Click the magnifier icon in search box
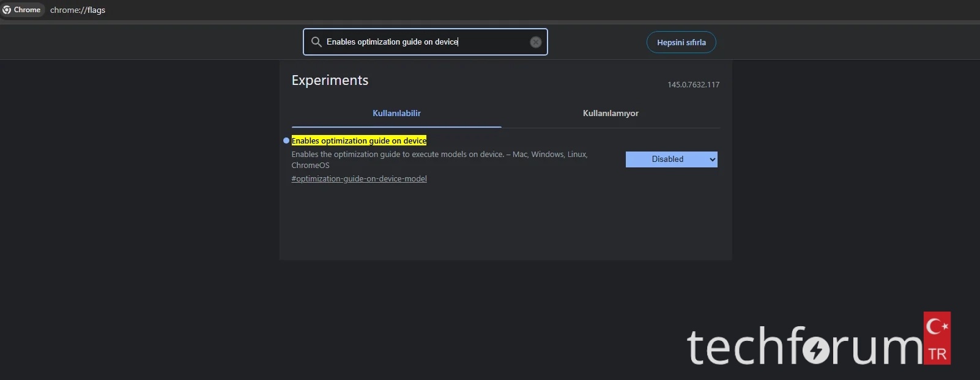980x380 pixels. coord(316,42)
